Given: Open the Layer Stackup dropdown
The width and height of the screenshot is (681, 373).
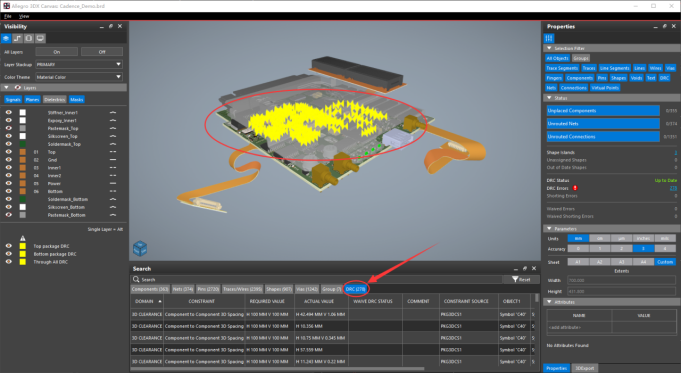Looking at the screenshot, I should point(79,64).
